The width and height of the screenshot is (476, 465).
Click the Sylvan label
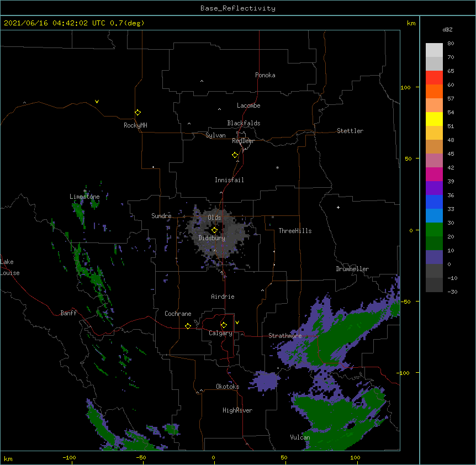click(x=215, y=135)
